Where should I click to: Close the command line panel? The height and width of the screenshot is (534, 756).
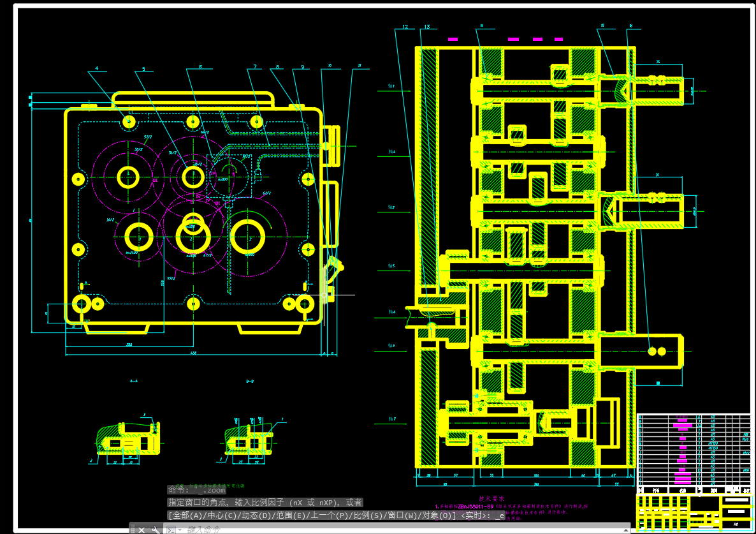(142, 530)
